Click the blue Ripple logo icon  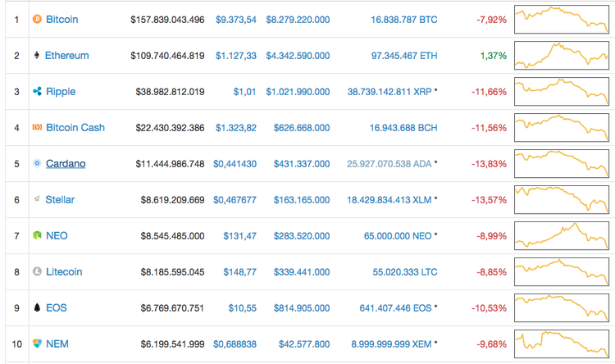(x=37, y=91)
